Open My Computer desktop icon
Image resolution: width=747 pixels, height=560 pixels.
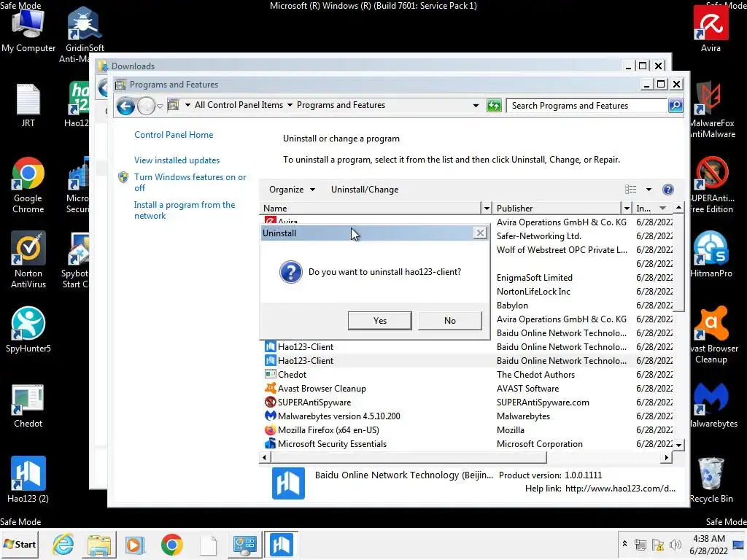(28, 31)
